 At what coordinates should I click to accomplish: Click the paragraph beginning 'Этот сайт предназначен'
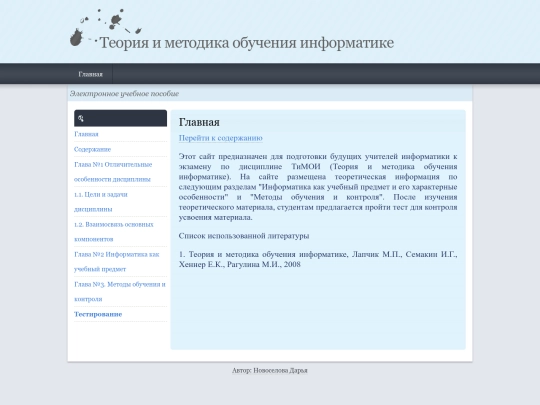click(318, 187)
